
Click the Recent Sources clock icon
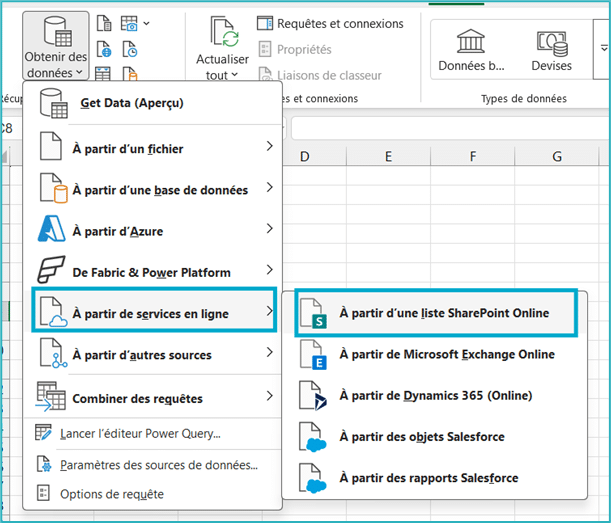click(130, 49)
